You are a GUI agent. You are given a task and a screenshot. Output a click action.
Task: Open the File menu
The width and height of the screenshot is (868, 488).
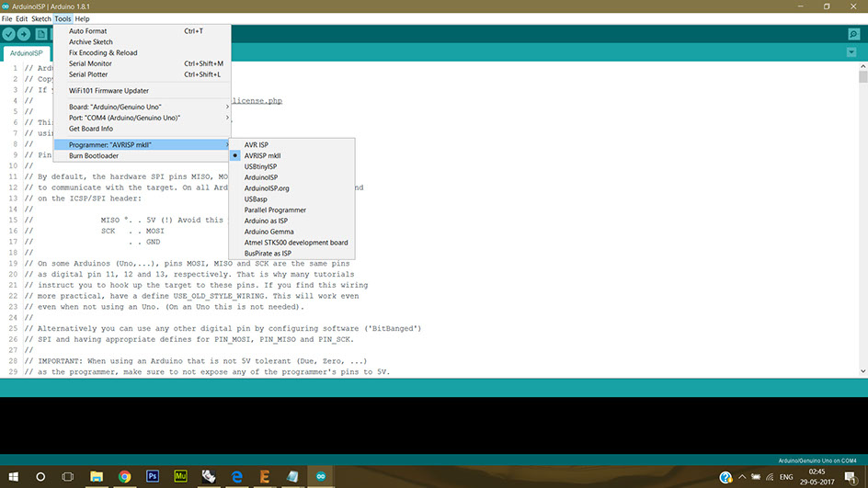click(6, 18)
